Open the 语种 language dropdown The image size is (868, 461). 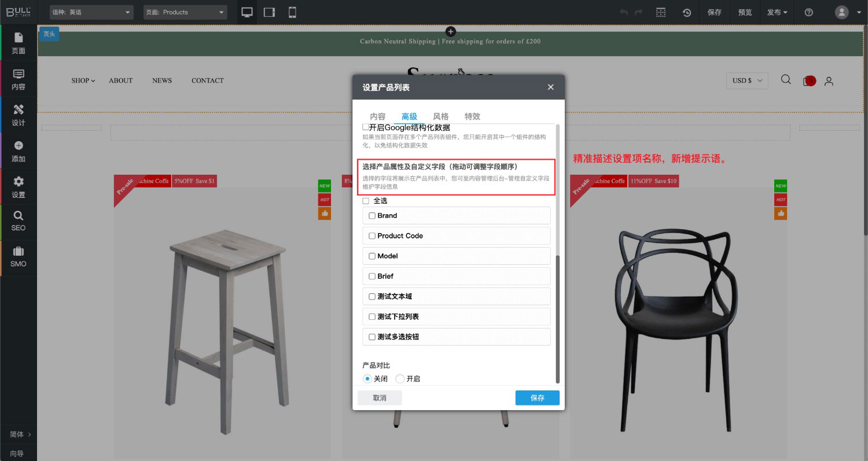(91, 12)
